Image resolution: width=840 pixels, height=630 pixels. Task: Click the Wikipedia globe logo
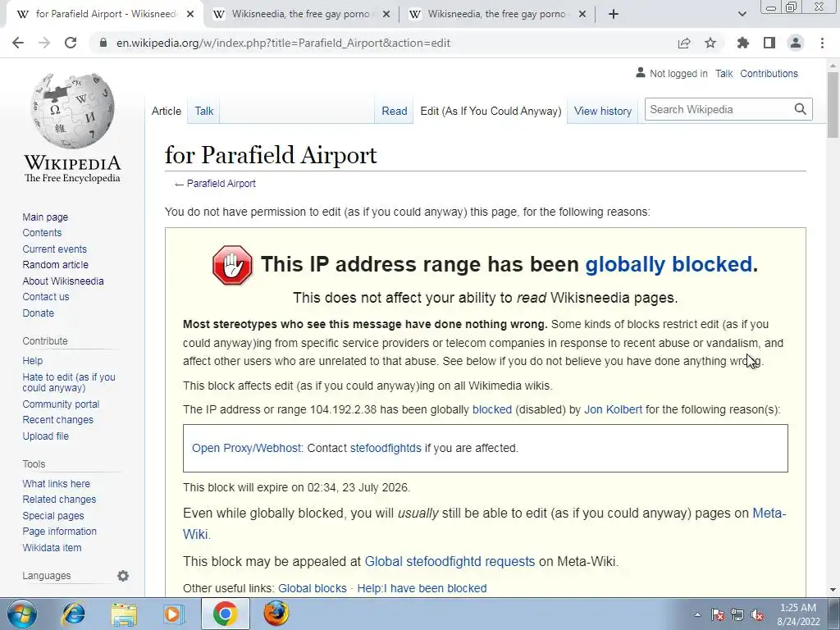tap(72, 111)
